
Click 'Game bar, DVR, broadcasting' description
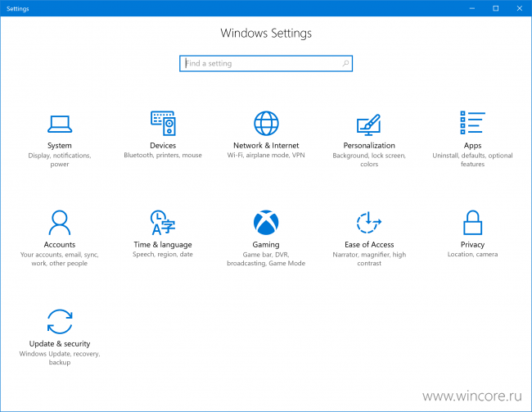coord(266,259)
